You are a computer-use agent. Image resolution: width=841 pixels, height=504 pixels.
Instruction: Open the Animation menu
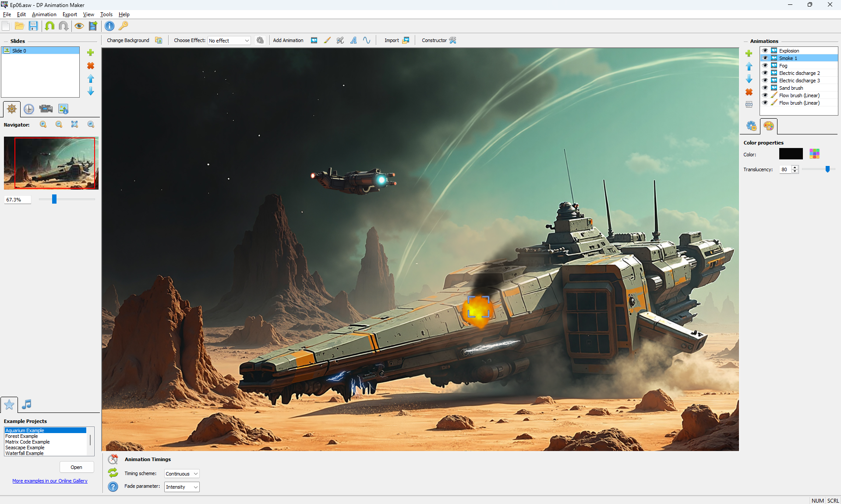44,14
